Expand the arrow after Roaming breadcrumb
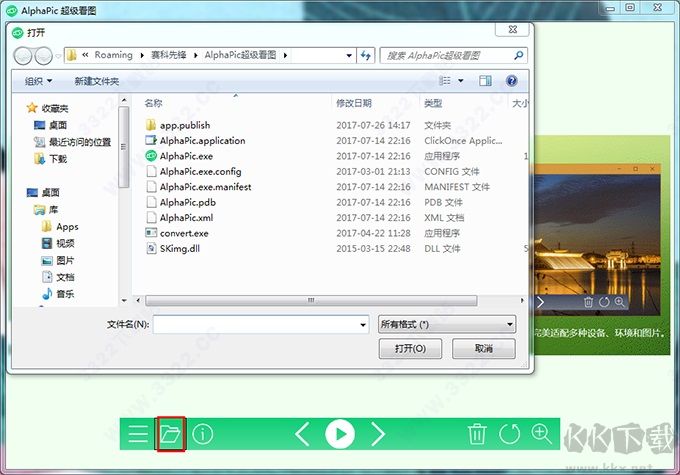The image size is (680, 475). 141,56
